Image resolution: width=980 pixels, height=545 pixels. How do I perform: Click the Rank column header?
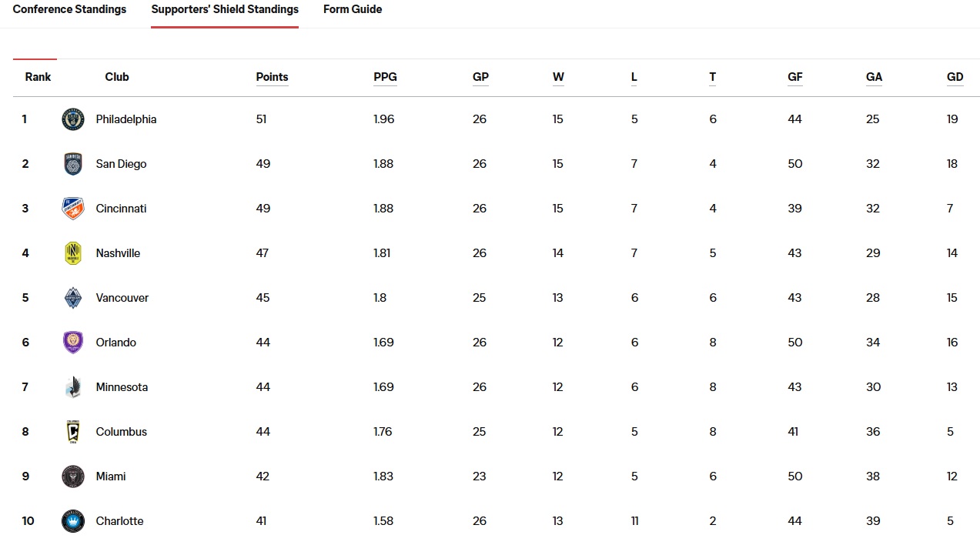tap(38, 77)
